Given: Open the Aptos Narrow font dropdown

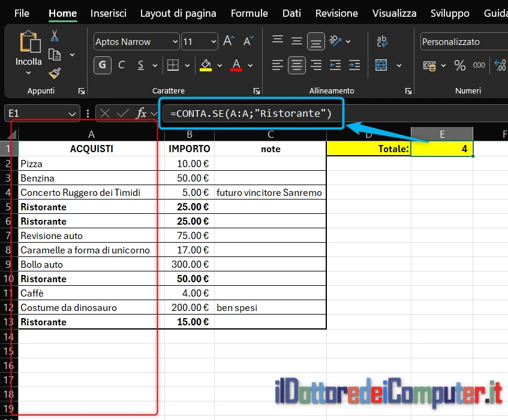Looking at the screenshot, I should coord(175,41).
